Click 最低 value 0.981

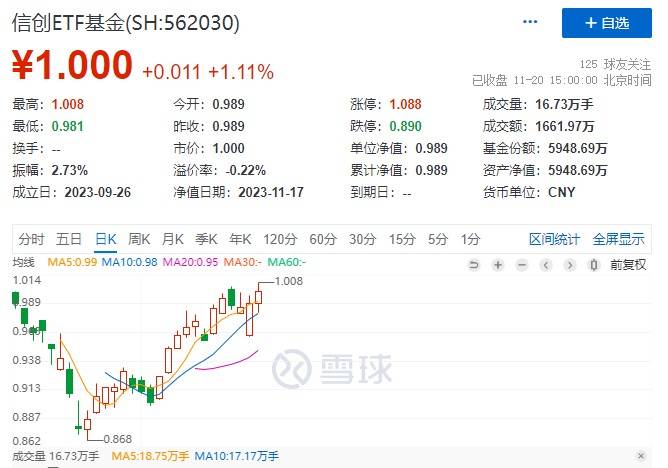coord(67,126)
